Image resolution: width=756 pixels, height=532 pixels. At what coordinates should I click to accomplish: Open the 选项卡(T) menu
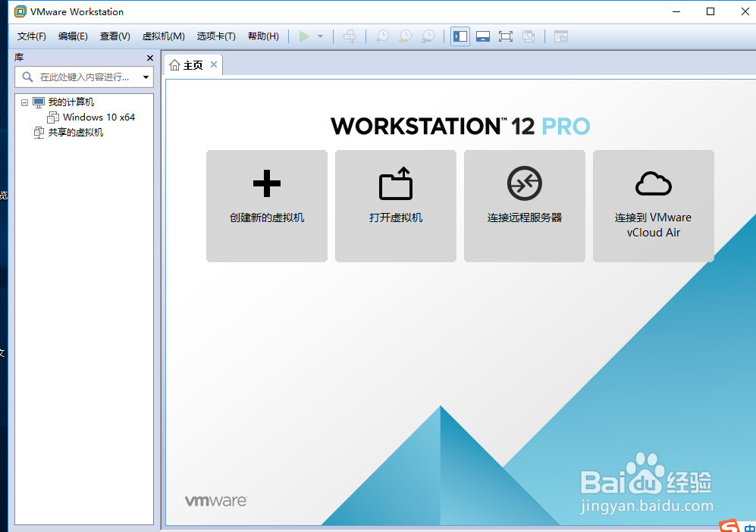pyautogui.click(x=216, y=36)
